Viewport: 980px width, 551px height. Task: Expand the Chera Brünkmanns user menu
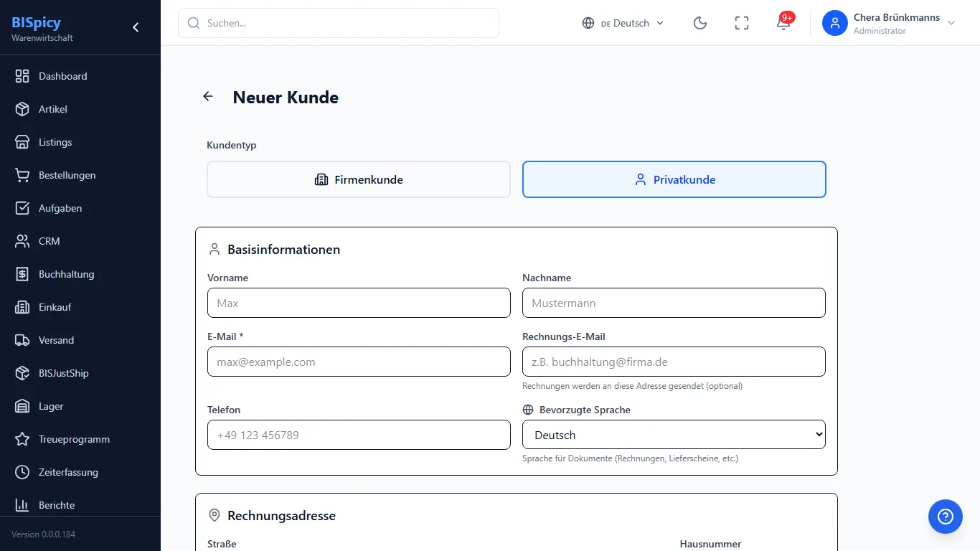(890, 23)
